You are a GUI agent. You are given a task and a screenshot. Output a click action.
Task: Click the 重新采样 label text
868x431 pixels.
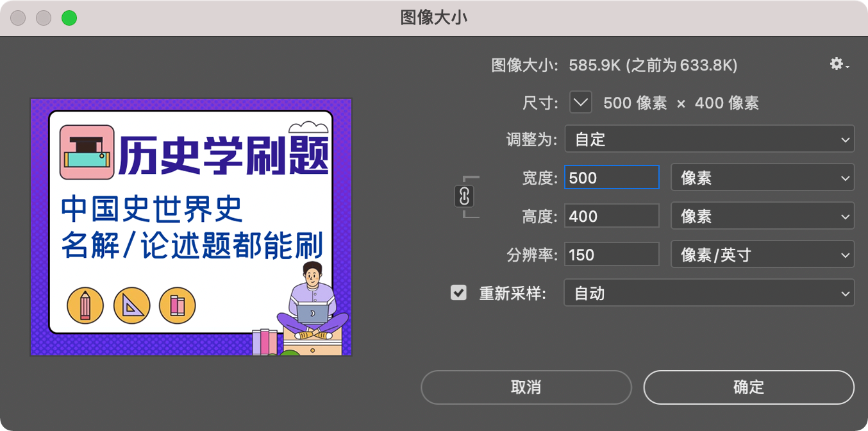pyautogui.click(x=513, y=294)
